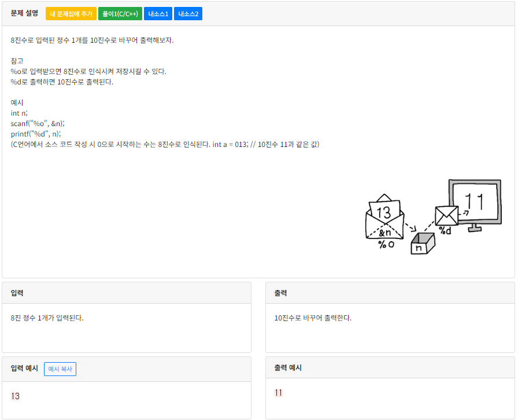The height and width of the screenshot is (420, 518).
Task: Click the 예시 복사 copy button
Action: click(60, 369)
